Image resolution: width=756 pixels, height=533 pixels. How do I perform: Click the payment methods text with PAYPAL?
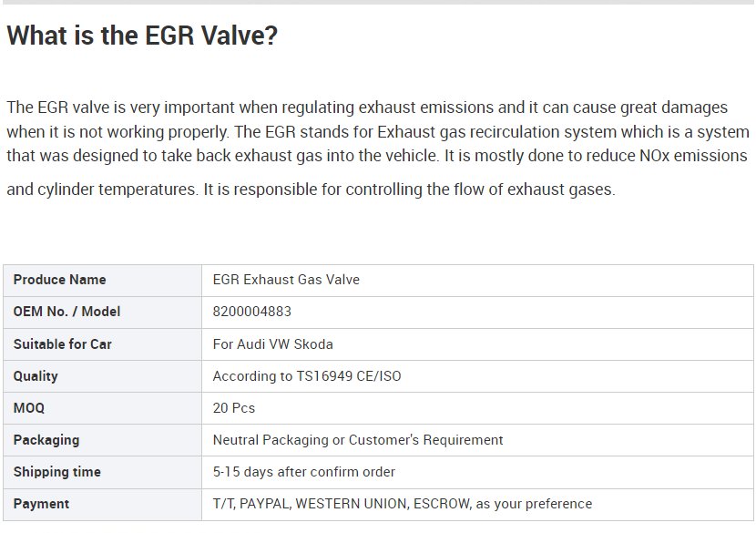402,504
